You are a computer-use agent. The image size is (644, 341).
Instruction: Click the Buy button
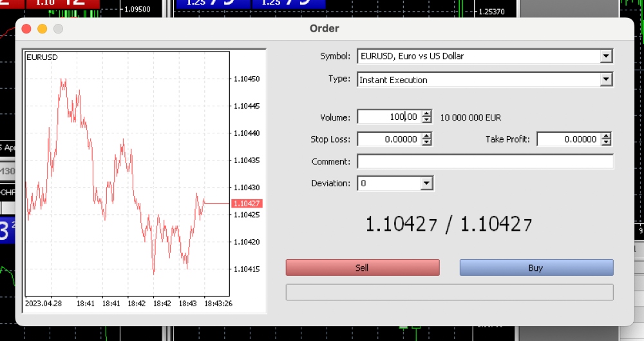[536, 268]
